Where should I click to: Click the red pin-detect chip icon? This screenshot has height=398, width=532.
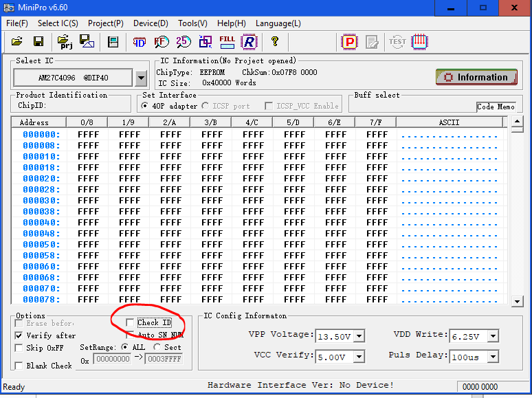(x=420, y=42)
